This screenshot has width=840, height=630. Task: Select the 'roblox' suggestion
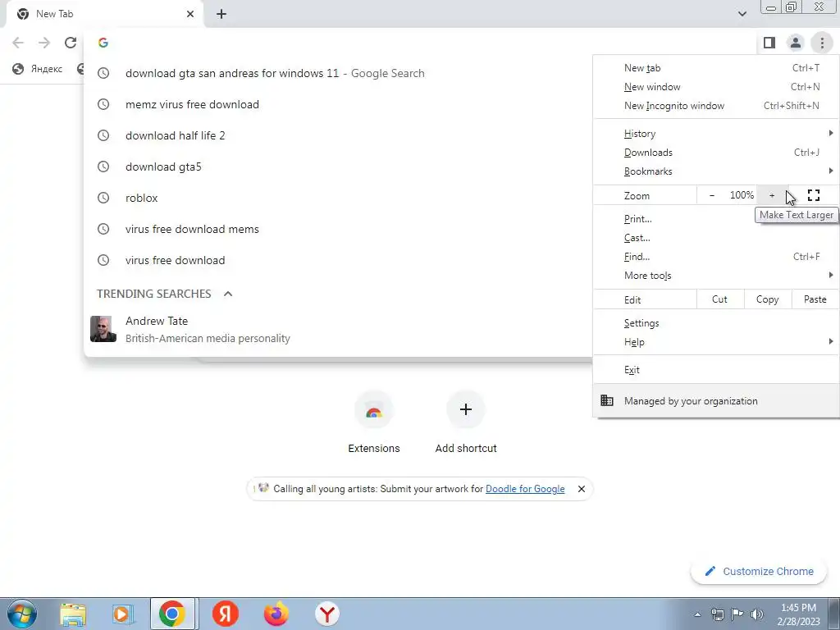coord(337,198)
